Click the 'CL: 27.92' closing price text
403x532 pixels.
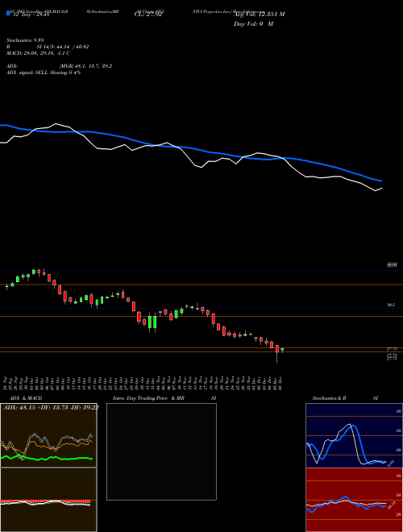coord(148,15)
